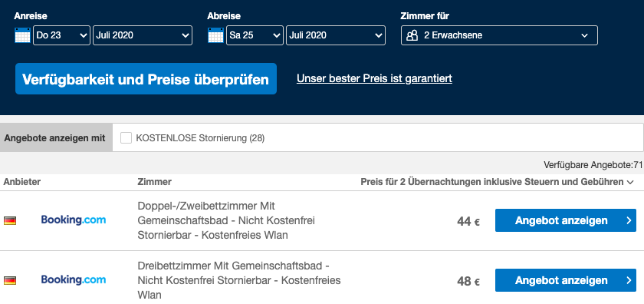Click the guests icon in Zimmer für
The width and height of the screenshot is (644, 304).
[412, 35]
